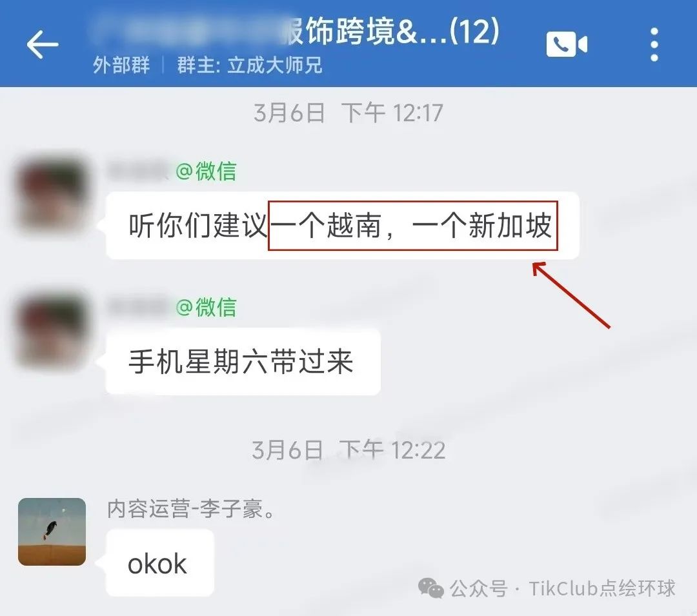
Task: Tap the red-boxed text 一个越南，一个新加坡
Action: click(x=412, y=226)
